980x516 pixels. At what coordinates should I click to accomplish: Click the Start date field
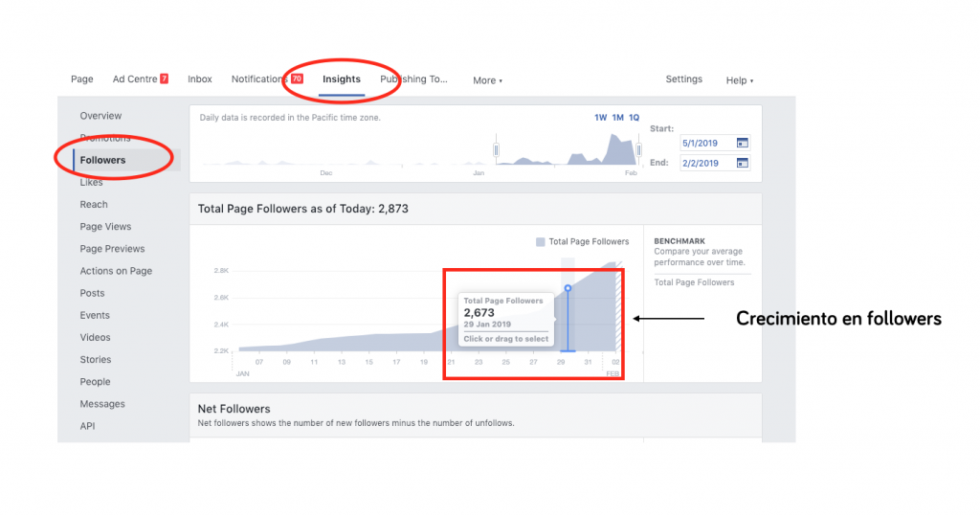coord(706,143)
